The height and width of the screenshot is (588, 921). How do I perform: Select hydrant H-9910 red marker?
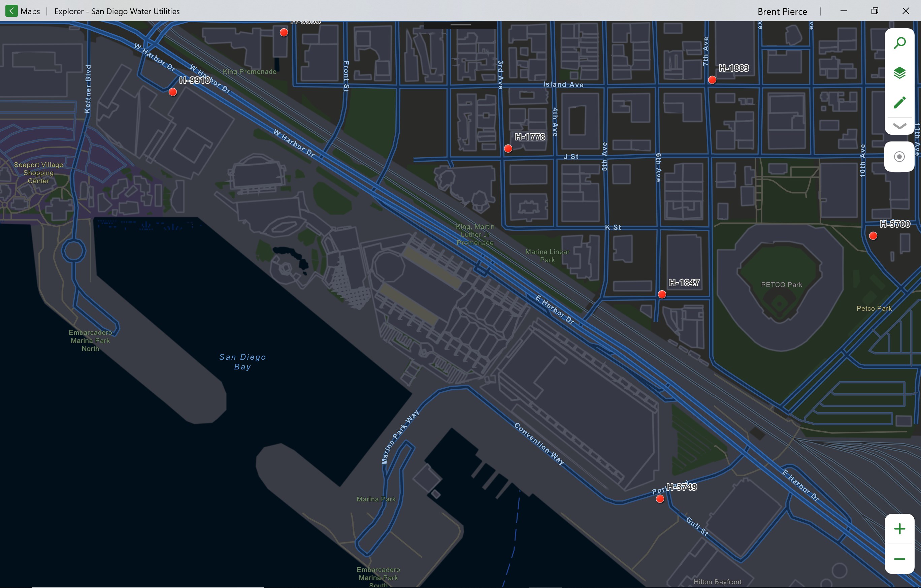(x=173, y=92)
